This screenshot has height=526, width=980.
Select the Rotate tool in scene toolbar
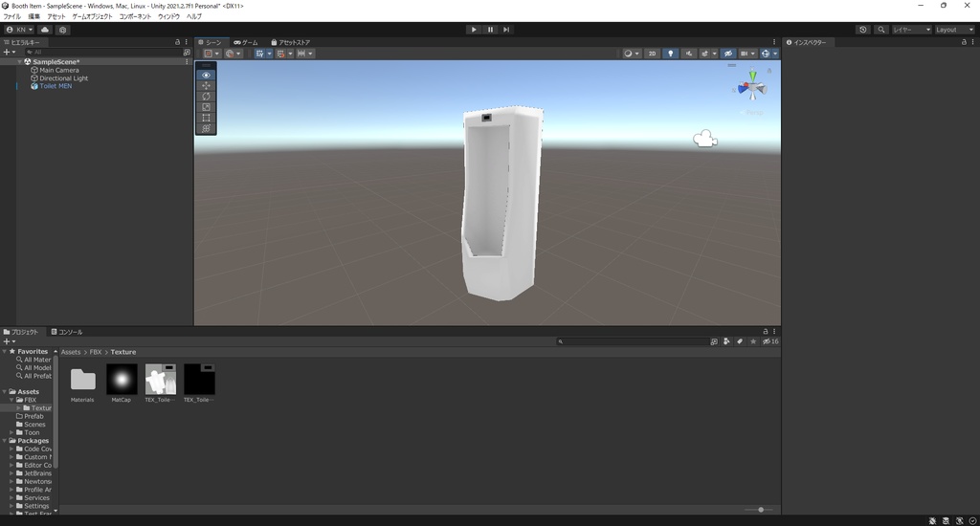pyautogui.click(x=207, y=97)
